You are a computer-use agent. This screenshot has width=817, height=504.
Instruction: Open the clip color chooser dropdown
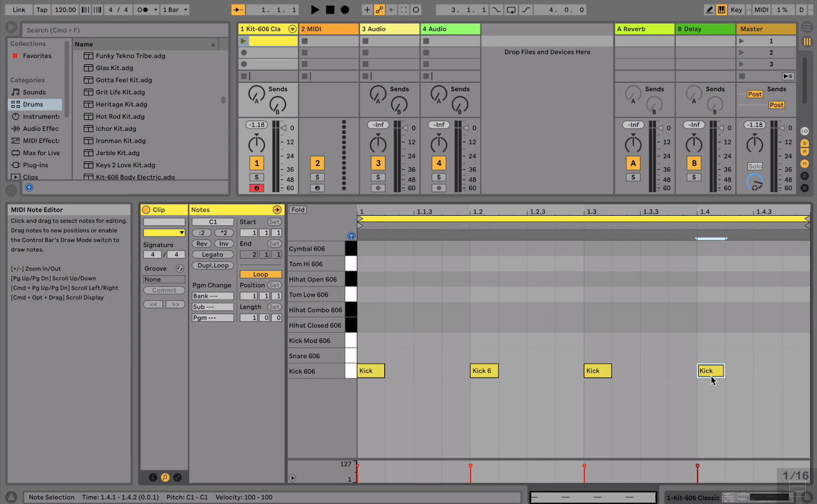click(164, 233)
